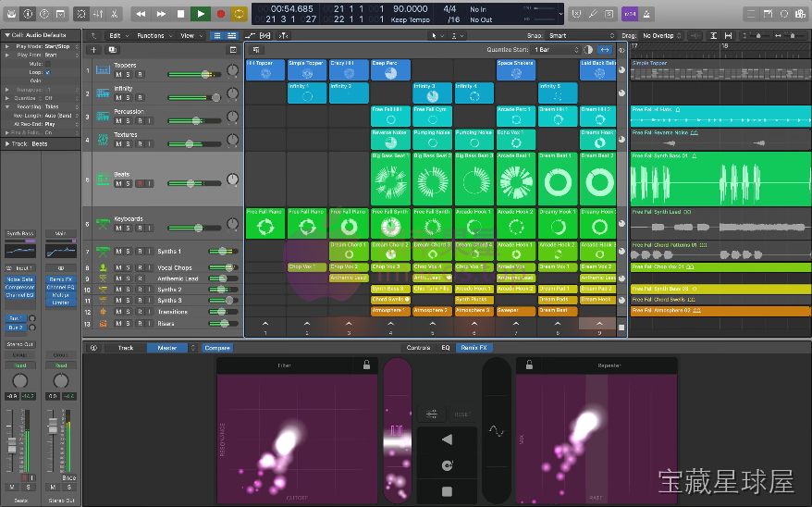Viewport: 812px width, 507px height.
Task: Toggle the Flex button
Action: (265, 36)
